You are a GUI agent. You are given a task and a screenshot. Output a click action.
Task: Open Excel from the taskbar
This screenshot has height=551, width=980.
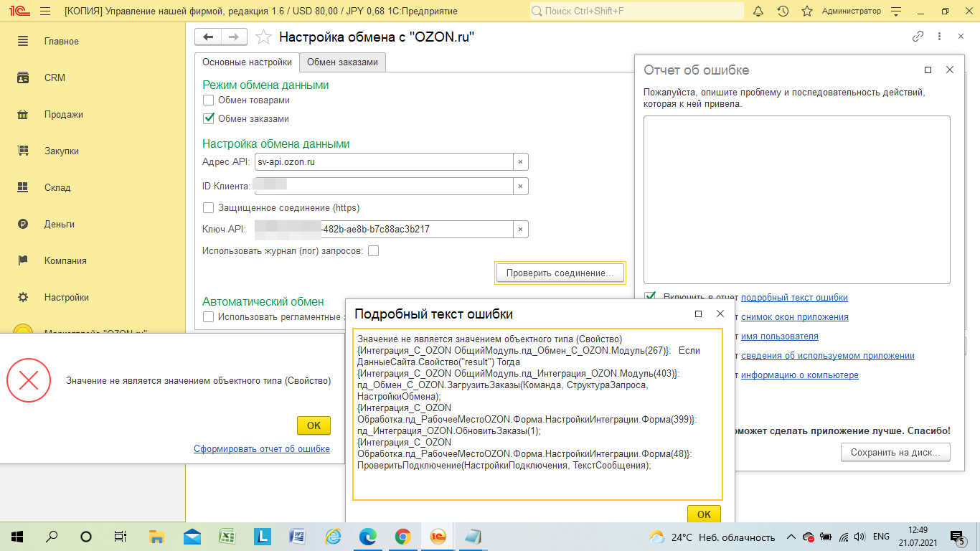(x=227, y=537)
